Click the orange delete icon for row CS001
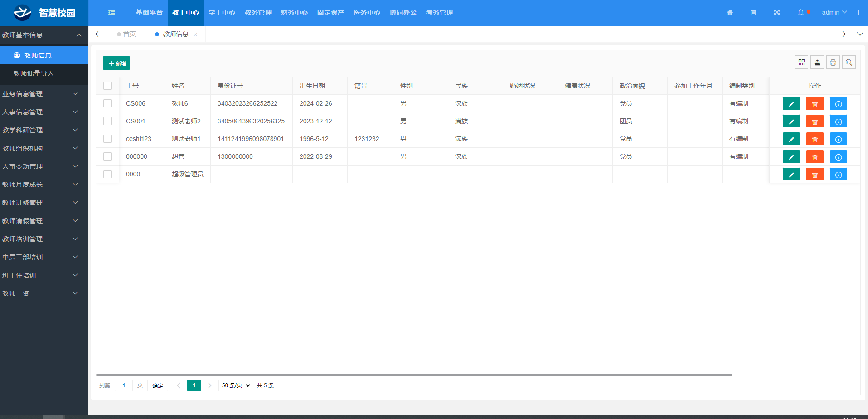The image size is (868, 419). pos(815,122)
